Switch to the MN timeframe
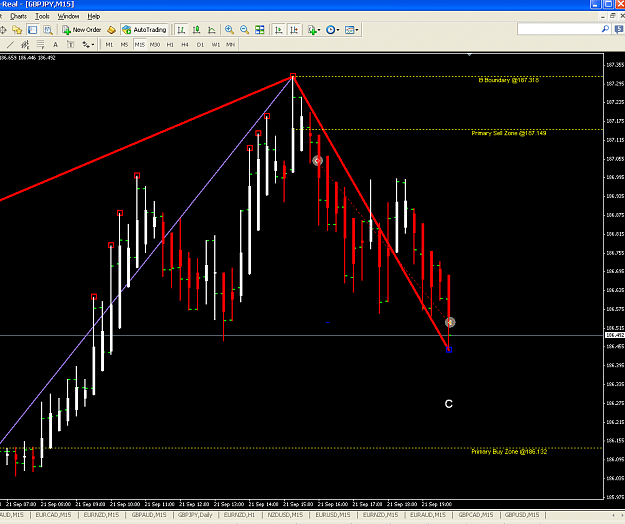The width and height of the screenshot is (625, 524). tap(230, 45)
